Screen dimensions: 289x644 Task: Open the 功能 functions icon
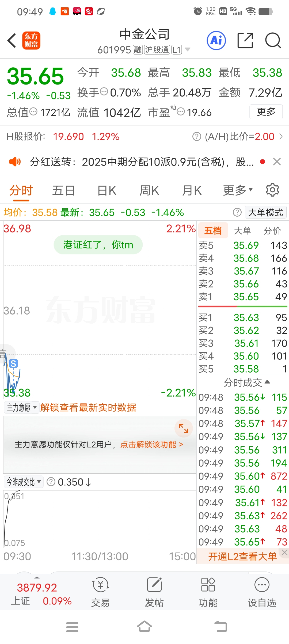click(x=208, y=592)
